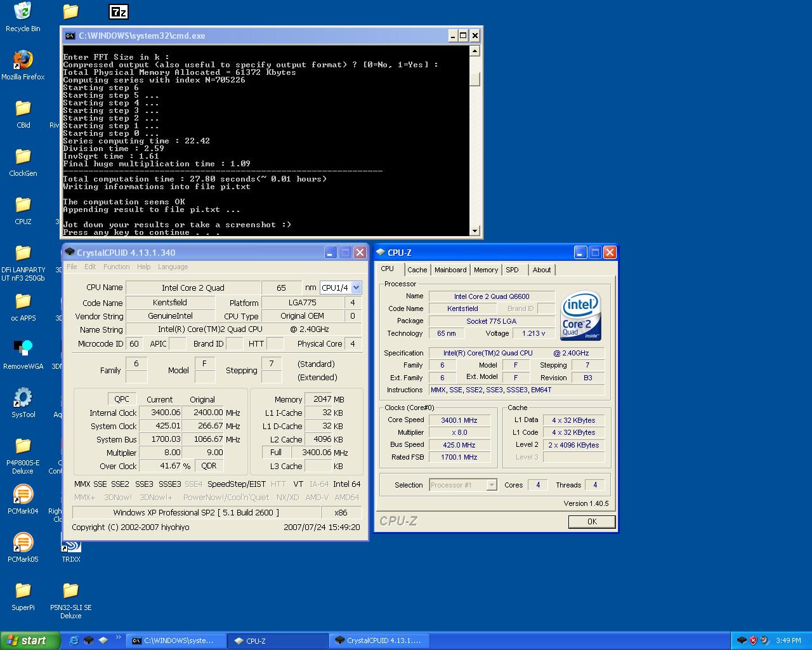Click the volume tray icon
This screenshot has height=650, width=812.
pos(764,640)
